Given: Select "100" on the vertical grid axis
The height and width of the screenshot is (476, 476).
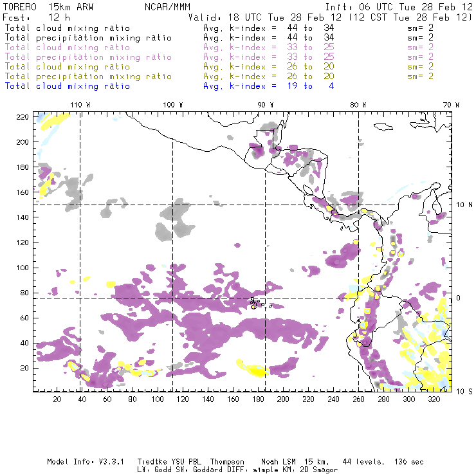Looking at the screenshot, I should (23, 268).
